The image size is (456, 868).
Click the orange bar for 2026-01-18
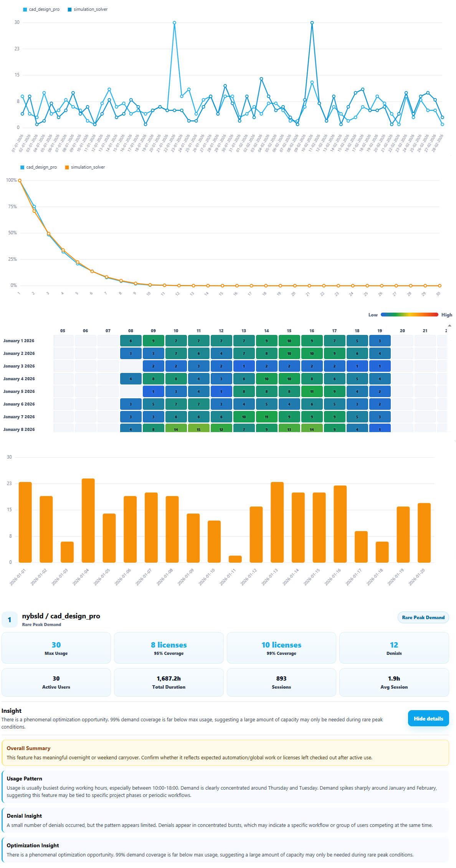point(382,552)
